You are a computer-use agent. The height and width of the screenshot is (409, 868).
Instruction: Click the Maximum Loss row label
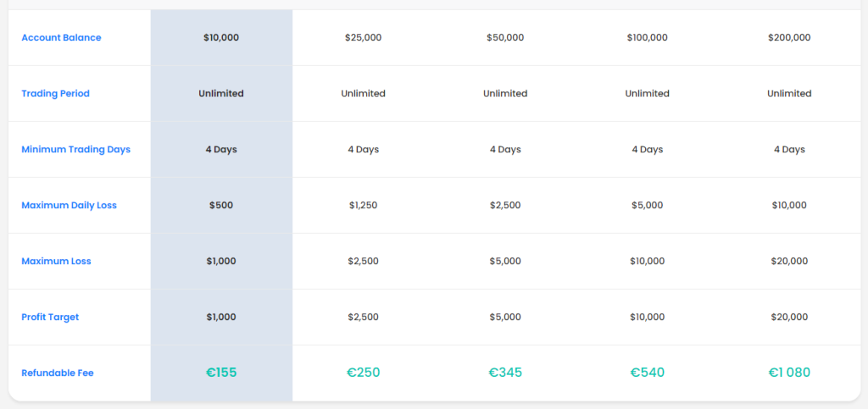pos(56,261)
